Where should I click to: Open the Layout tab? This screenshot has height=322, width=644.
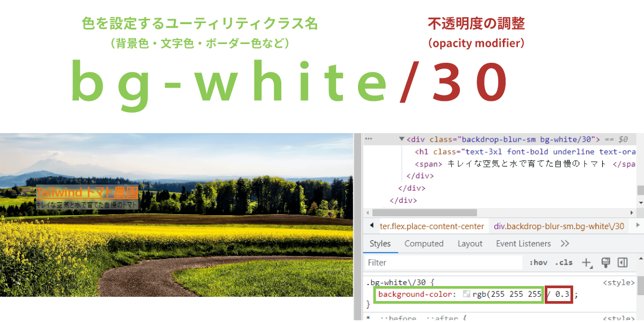[470, 244]
